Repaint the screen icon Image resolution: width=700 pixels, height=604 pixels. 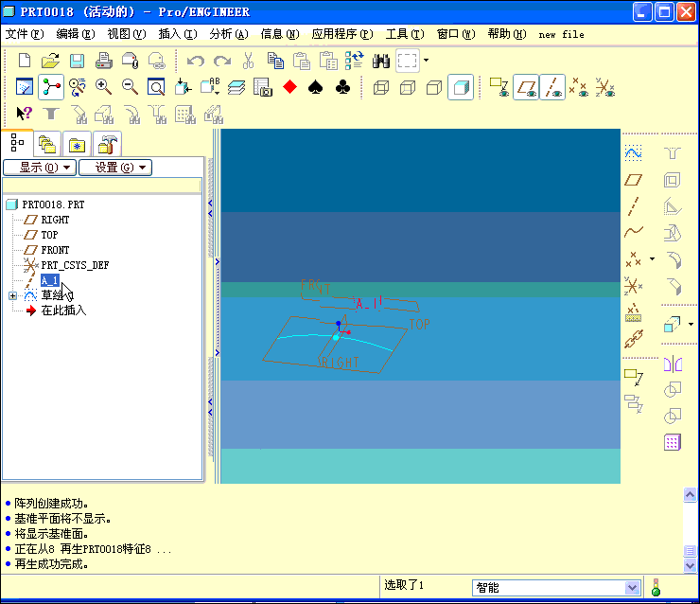click(24, 87)
